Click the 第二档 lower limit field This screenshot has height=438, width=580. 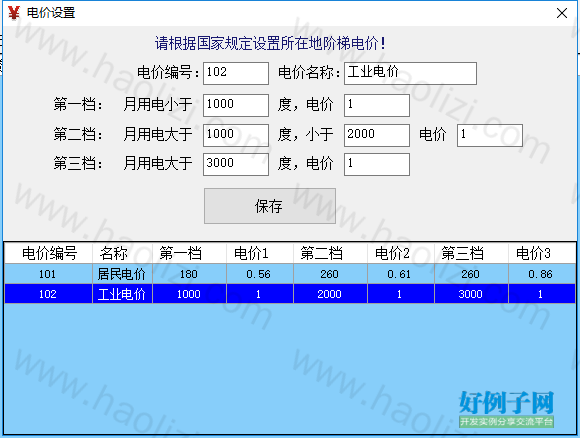[236, 135]
